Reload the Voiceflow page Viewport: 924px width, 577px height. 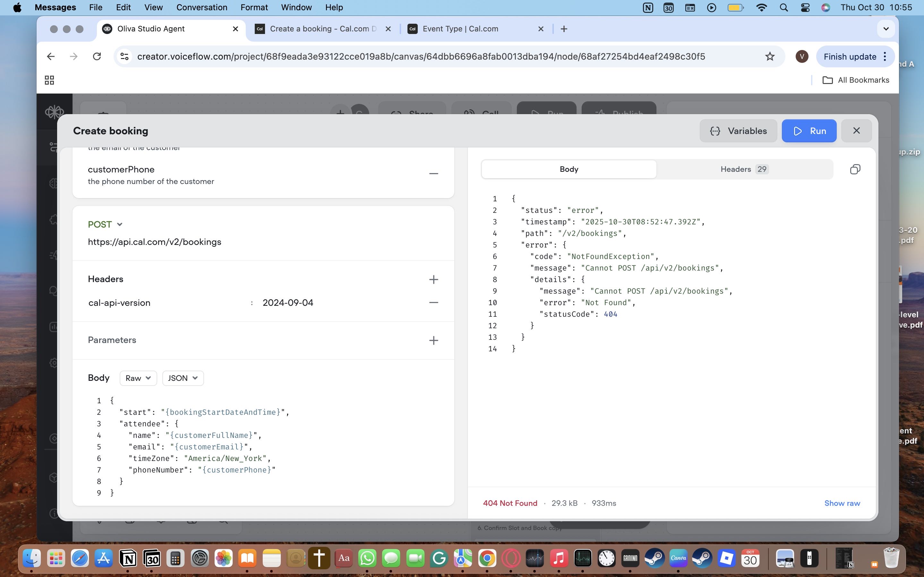click(x=97, y=56)
